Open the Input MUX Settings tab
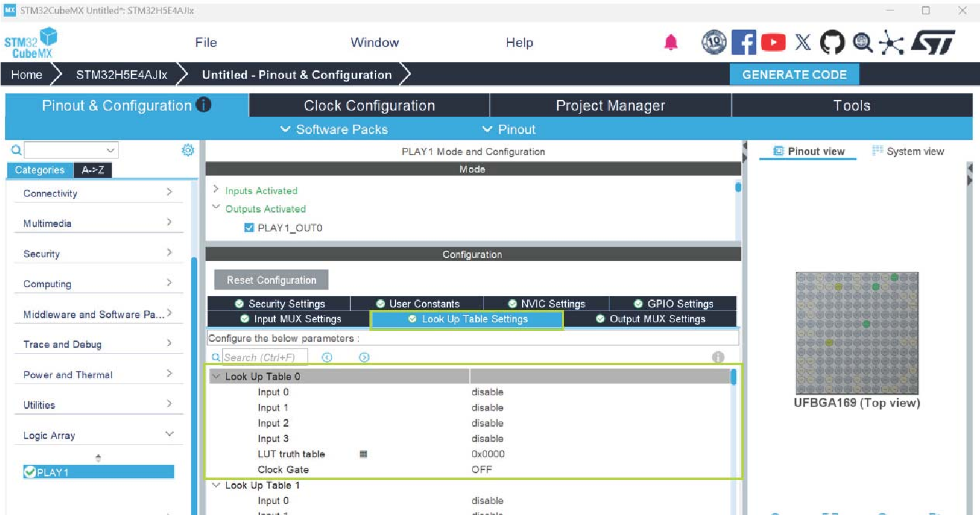980x515 pixels. pos(290,319)
